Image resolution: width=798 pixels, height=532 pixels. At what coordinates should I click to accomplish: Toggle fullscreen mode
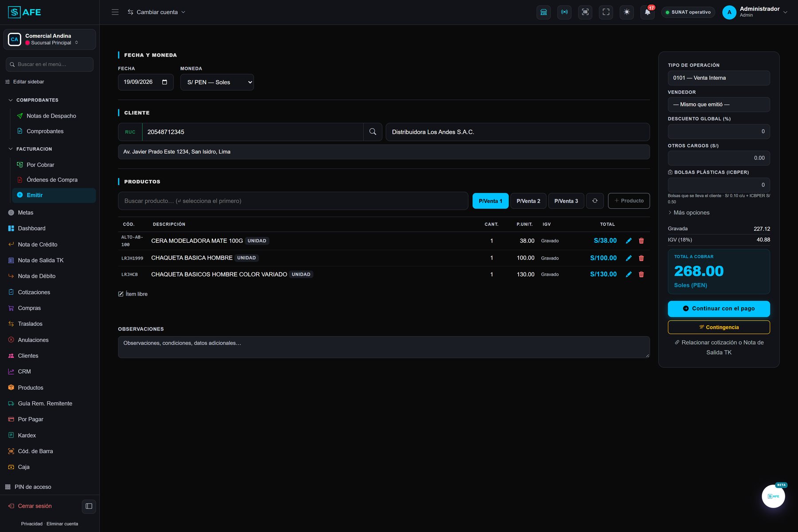pyautogui.click(x=606, y=12)
